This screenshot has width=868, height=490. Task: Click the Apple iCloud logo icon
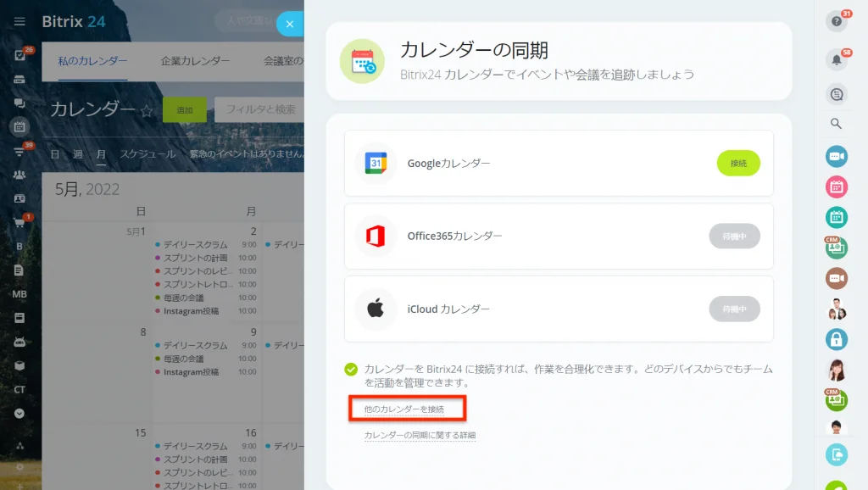pos(376,309)
